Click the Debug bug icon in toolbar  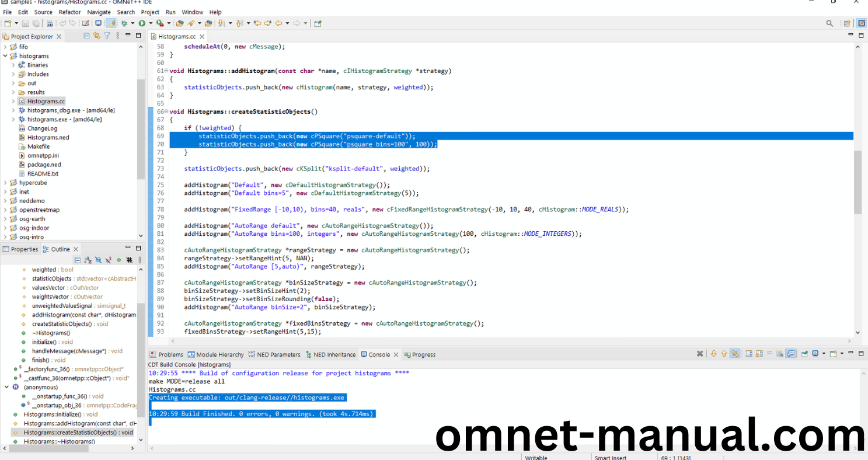(124, 23)
